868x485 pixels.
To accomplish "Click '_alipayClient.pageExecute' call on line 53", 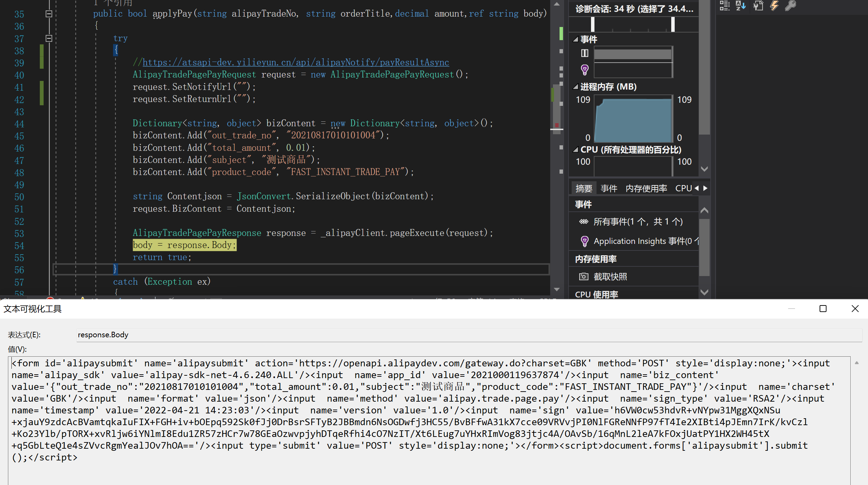I will coord(382,233).
